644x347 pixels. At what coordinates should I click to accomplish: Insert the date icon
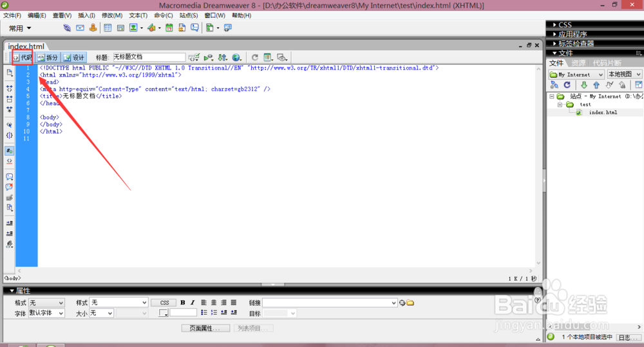(x=169, y=28)
